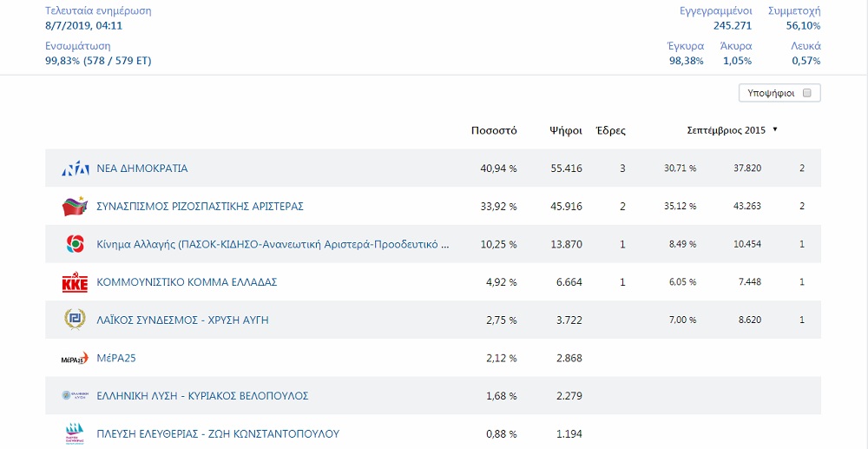The height and width of the screenshot is (449, 868).
Task: Open ΣΥΝΑΣΠΙΣΜΟΣ ΡΙΖΟΣΠΑΣΤΙΚΗΣ ΑΡΙΣΤΕΡΑΣ link
Action: pos(200,207)
